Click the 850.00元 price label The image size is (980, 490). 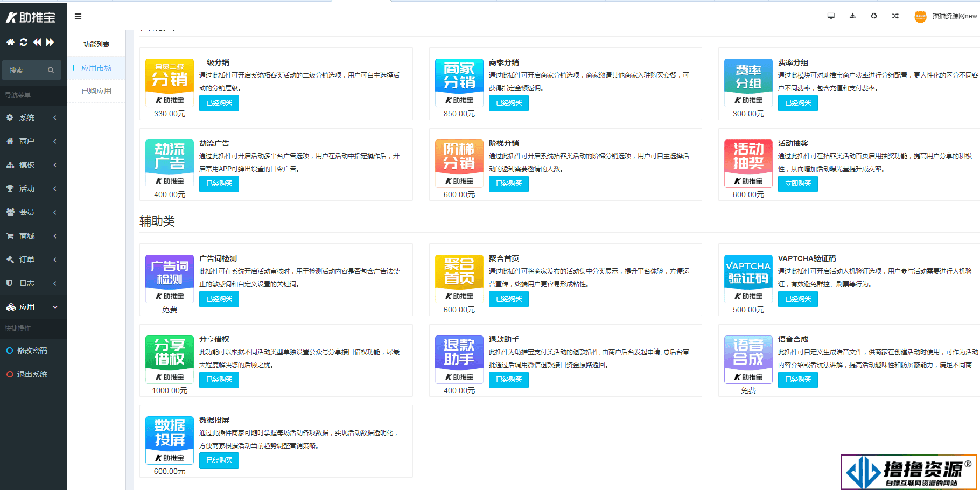[x=459, y=114]
